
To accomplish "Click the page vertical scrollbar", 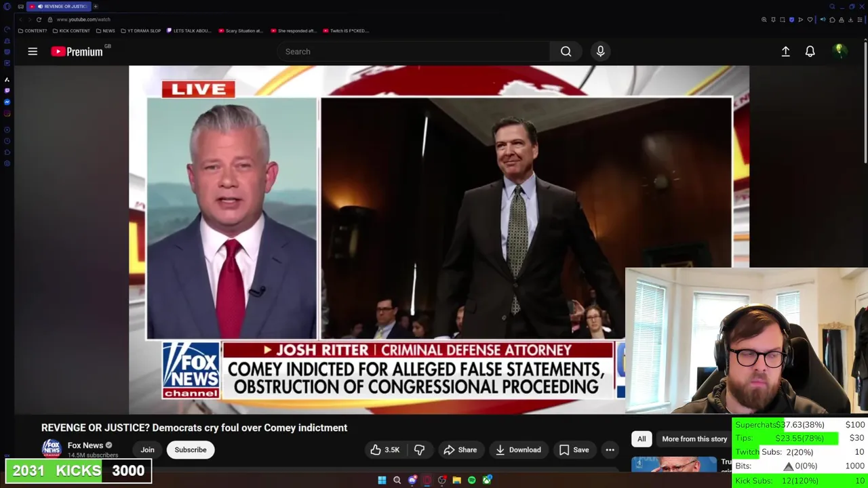I will click(x=866, y=102).
